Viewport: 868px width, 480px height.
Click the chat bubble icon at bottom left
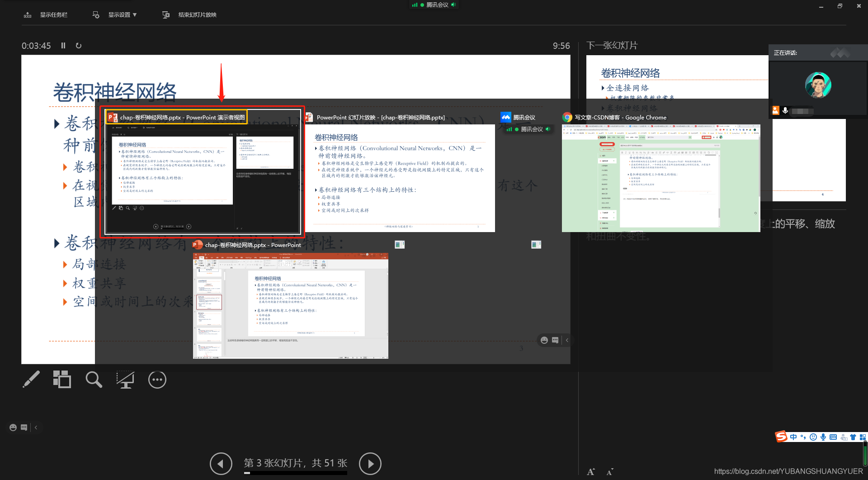(x=24, y=428)
